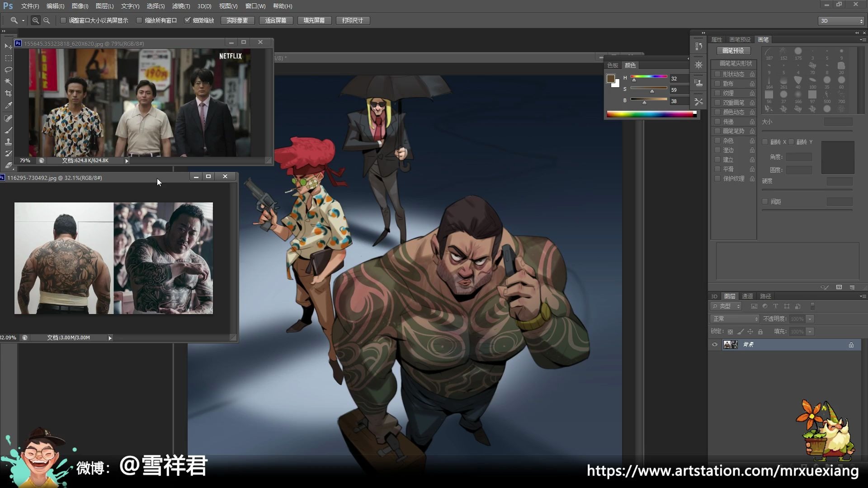
Task: Hide the 背景 layer with eye icon
Action: coord(715,345)
